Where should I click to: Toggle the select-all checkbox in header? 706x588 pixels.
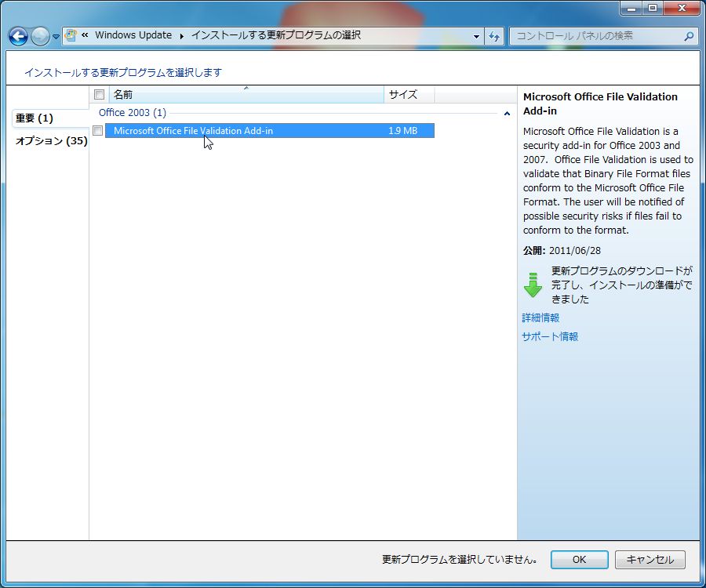point(99,95)
